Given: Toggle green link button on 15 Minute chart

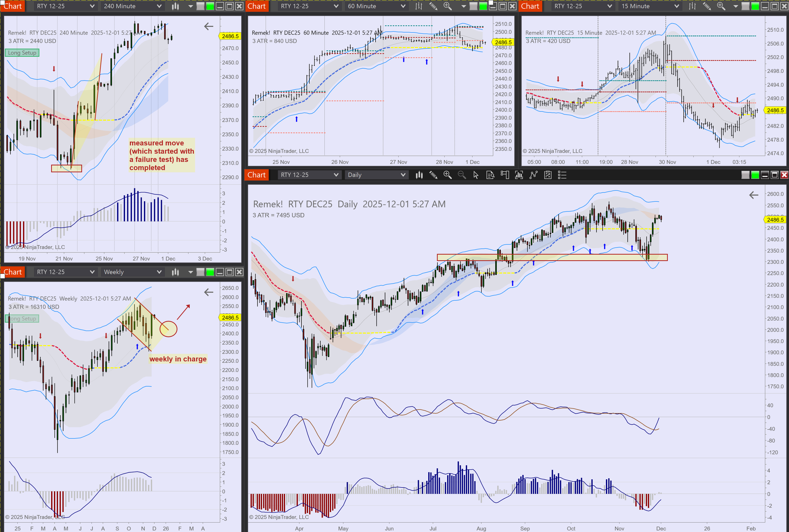Looking at the screenshot, I should pyautogui.click(x=755, y=6).
